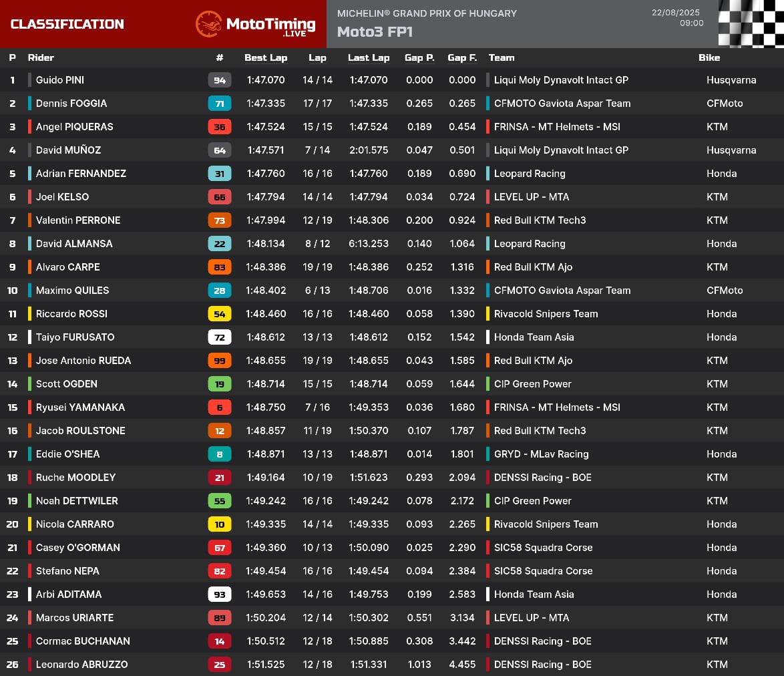Select rider name Leonardo ABRUZZO
This screenshot has width=784, height=676.
pos(82,665)
